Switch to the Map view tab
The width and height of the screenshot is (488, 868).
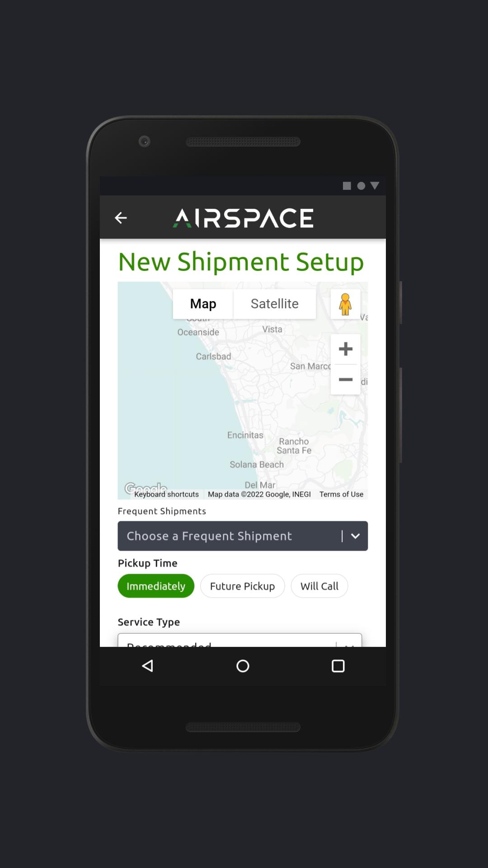pyautogui.click(x=203, y=304)
